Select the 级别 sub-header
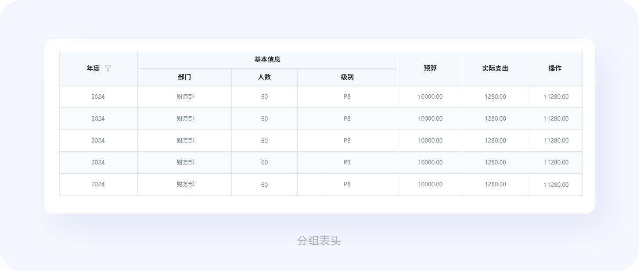The height and width of the screenshot is (271, 644). point(347,77)
